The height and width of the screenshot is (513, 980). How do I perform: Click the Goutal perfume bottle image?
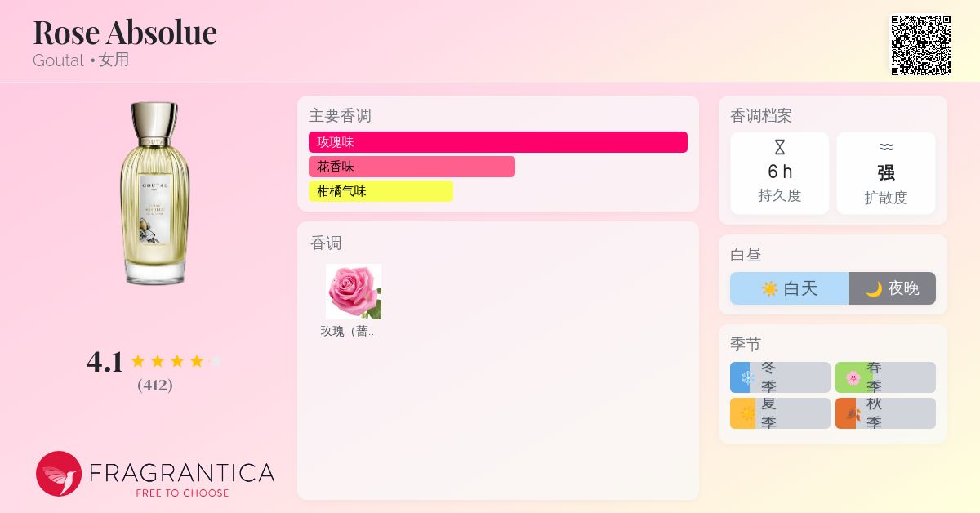155,194
